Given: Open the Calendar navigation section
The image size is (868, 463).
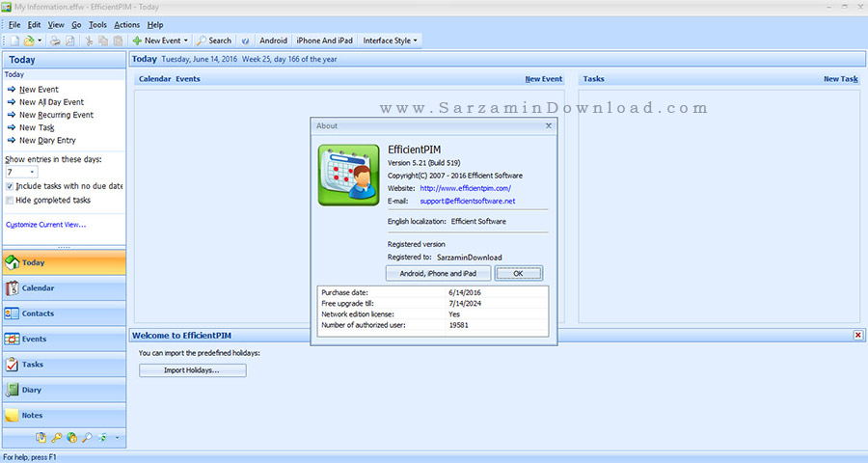Looking at the screenshot, I should coord(65,288).
